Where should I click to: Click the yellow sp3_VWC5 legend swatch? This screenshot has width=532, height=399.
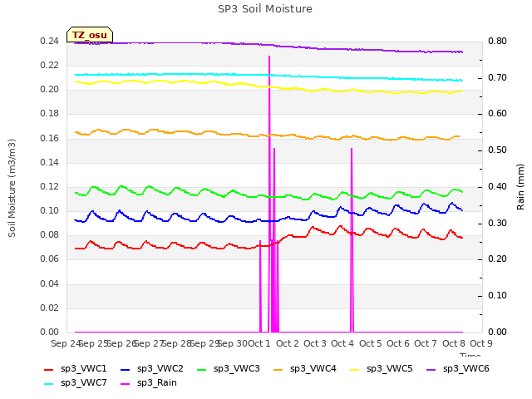tap(355, 369)
